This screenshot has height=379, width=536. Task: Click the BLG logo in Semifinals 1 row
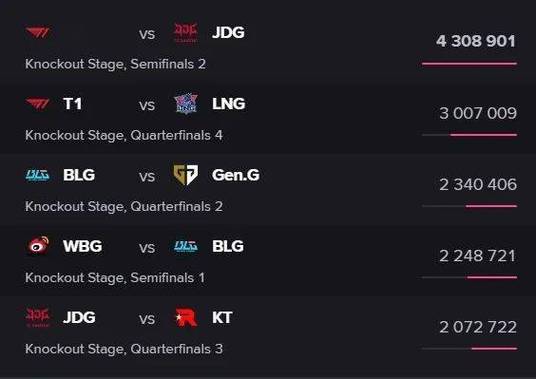click(x=186, y=246)
